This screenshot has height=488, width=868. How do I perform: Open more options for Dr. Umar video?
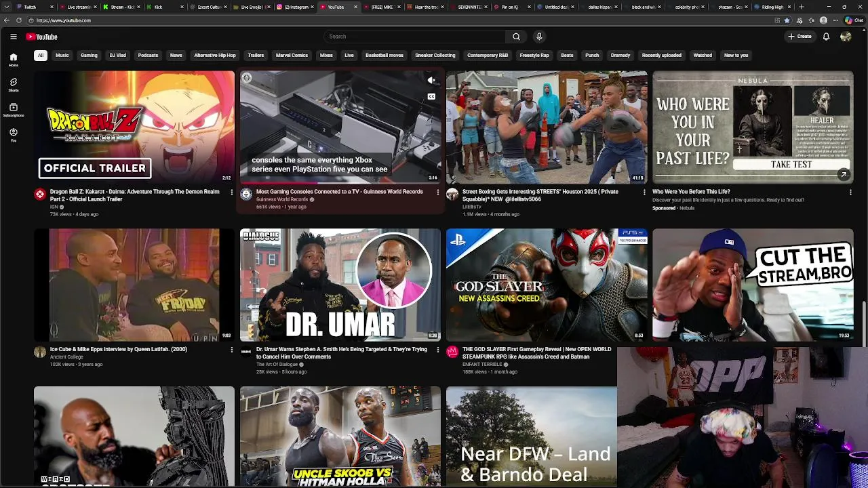[437, 350]
